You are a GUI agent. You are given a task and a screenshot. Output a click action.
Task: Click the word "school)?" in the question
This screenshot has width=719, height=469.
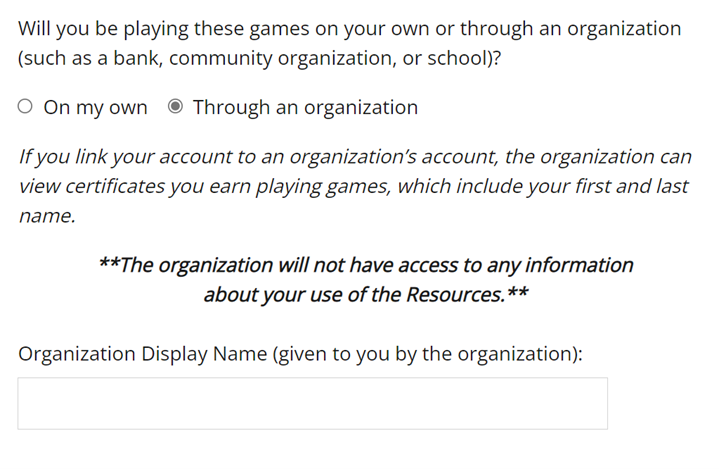coord(464,58)
